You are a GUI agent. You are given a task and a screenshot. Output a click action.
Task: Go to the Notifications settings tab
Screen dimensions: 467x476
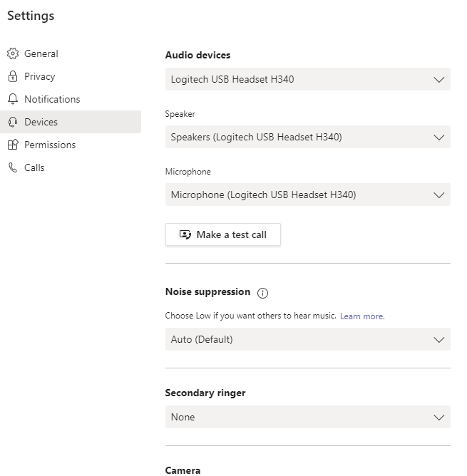click(x=52, y=99)
